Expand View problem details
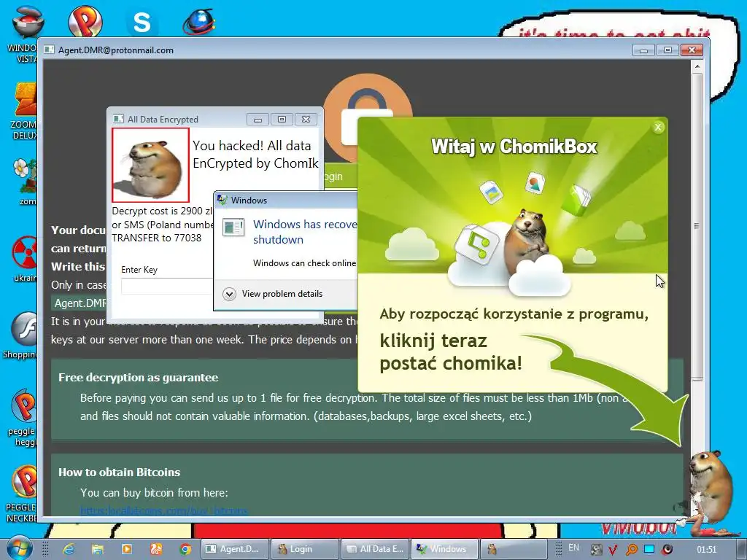Viewport: 747px width, 560px height. click(273, 294)
